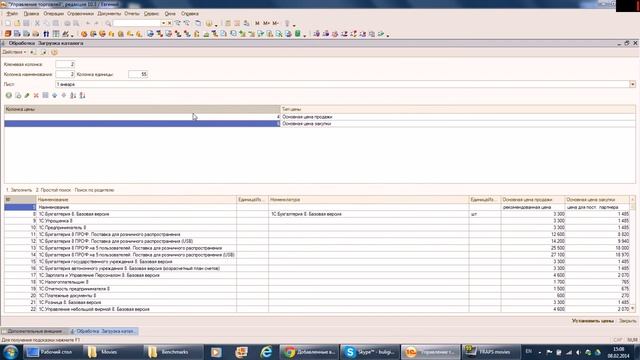
Task: Select row 20 '1С:Платежные документы 8'
Action: tap(317, 296)
